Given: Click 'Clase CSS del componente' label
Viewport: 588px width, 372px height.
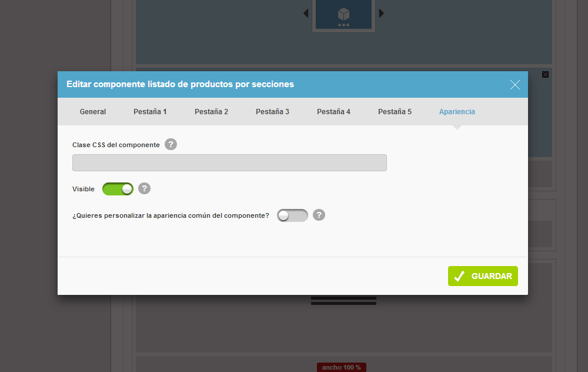Looking at the screenshot, I should tap(116, 145).
